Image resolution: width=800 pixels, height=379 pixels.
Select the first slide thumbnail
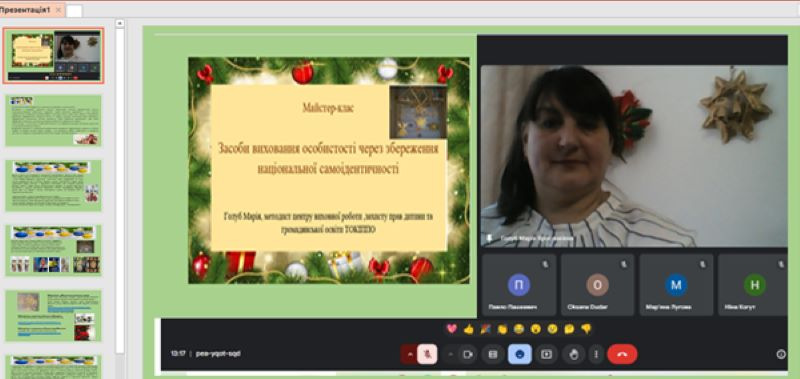[x=53, y=56]
